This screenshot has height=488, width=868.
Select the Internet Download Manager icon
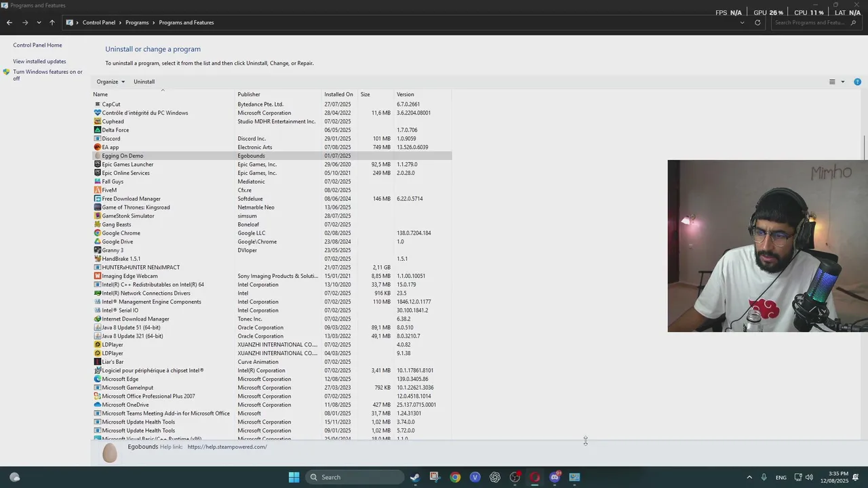pyautogui.click(x=97, y=319)
